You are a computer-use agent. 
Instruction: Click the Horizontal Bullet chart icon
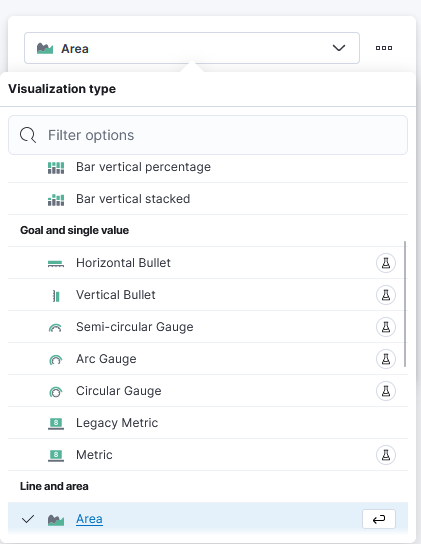pyautogui.click(x=56, y=264)
